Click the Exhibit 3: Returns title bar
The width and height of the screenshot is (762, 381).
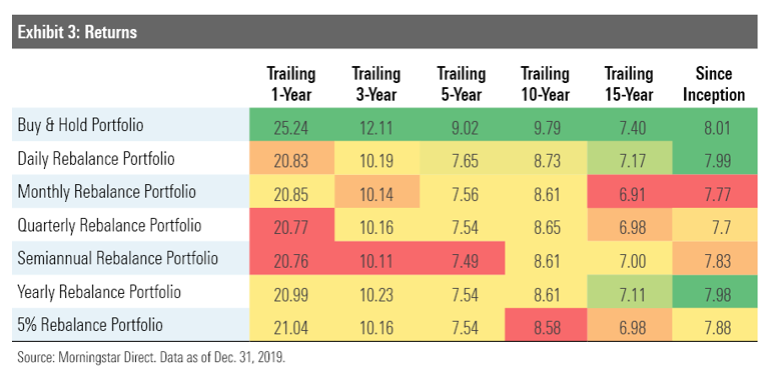(x=384, y=32)
